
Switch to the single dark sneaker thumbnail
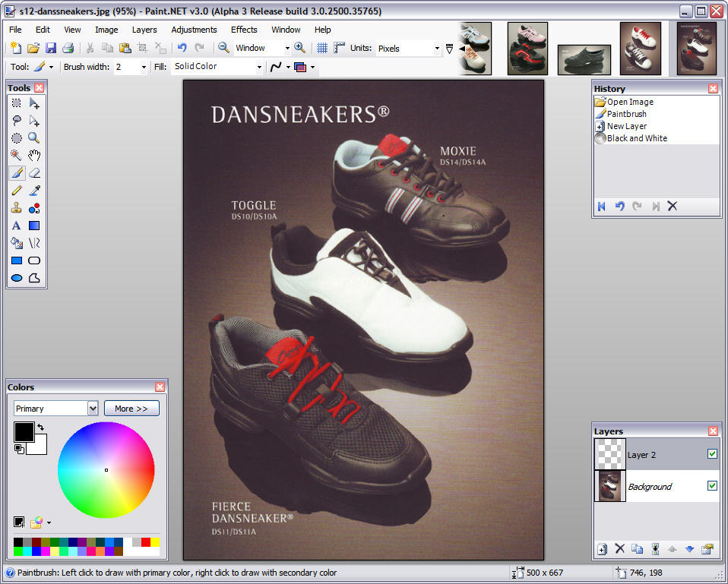(584, 59)
